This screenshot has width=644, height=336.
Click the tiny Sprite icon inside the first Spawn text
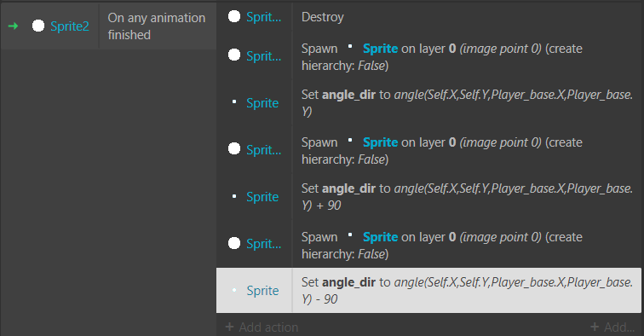(350, 46)
